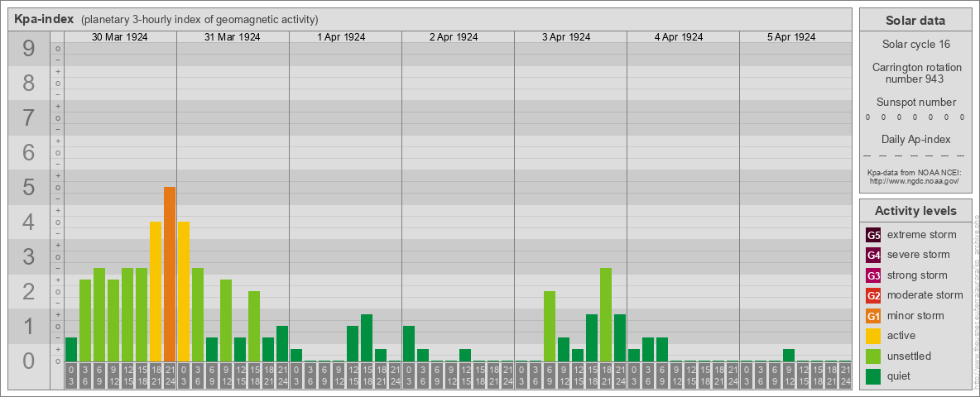Click the 18-21 time label under 3 Apr

pos(606,376)
